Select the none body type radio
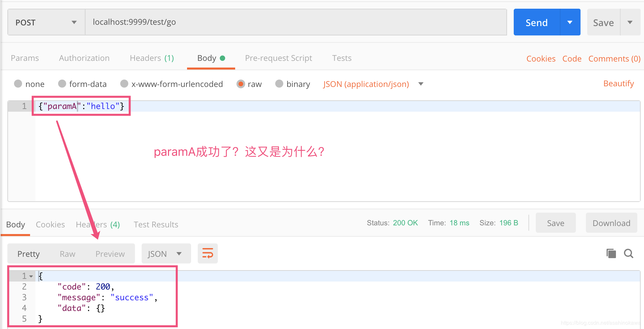This screenshot has height=329, width=644. click(18, 84)
